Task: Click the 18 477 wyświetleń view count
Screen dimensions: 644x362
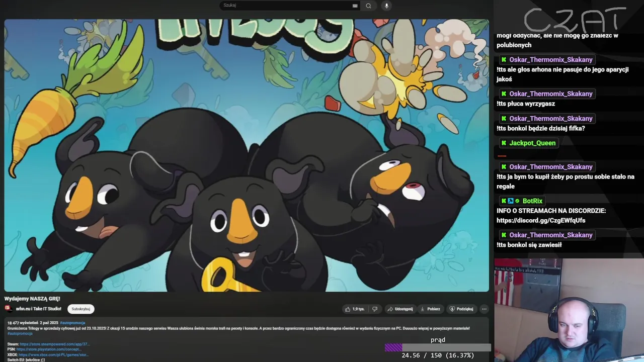Action: (23, 323)
